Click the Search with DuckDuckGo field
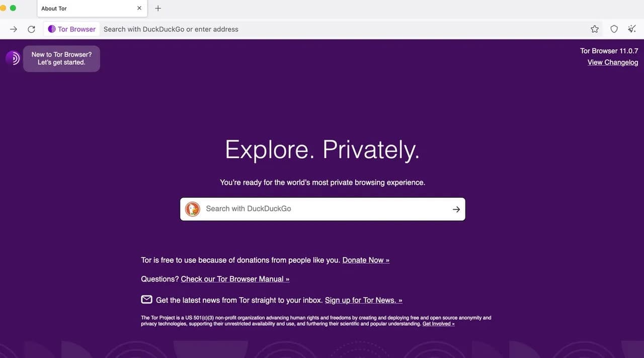Image resolution: width=644 pixels, height=358 pixels. pos(322,209)
